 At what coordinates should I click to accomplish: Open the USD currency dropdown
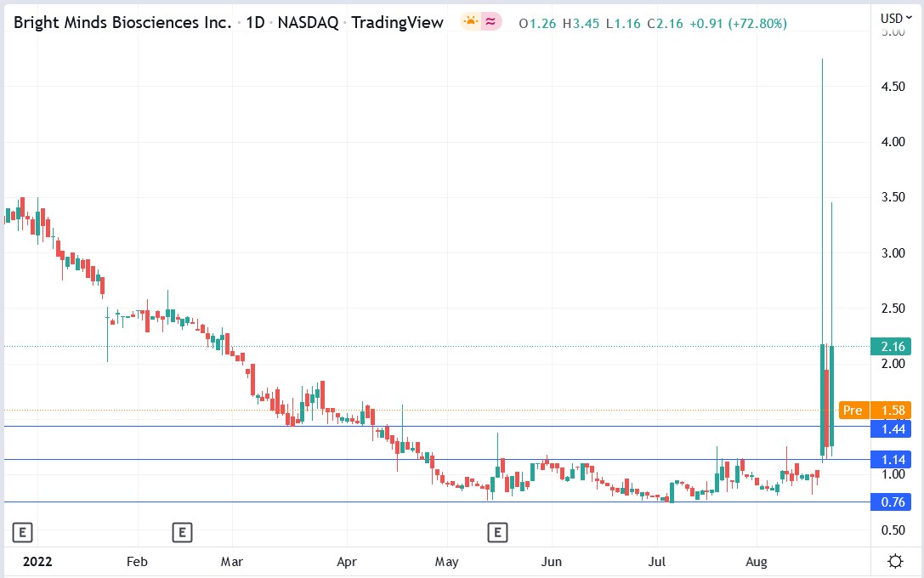(x=896, y=17)
